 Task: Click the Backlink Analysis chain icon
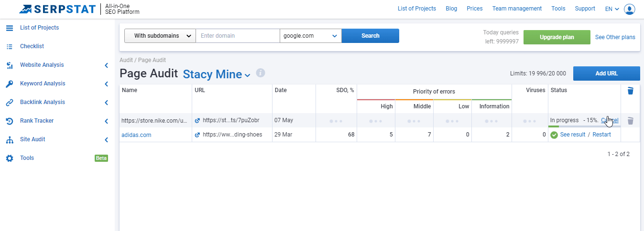coord(10,102)
